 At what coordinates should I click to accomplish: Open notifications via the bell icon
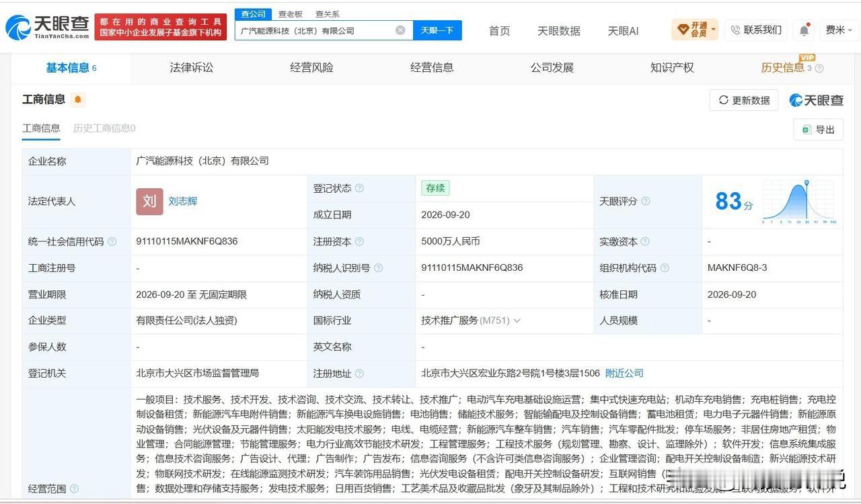(804, 30)
